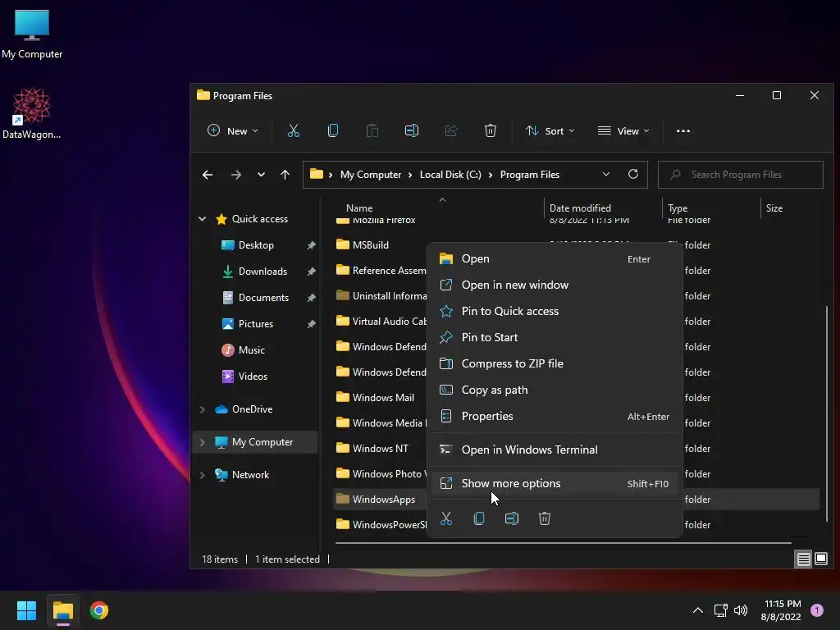Go forward with the Forward arrow
Viewport: 840px width, 630px height.
coord(235,175)
